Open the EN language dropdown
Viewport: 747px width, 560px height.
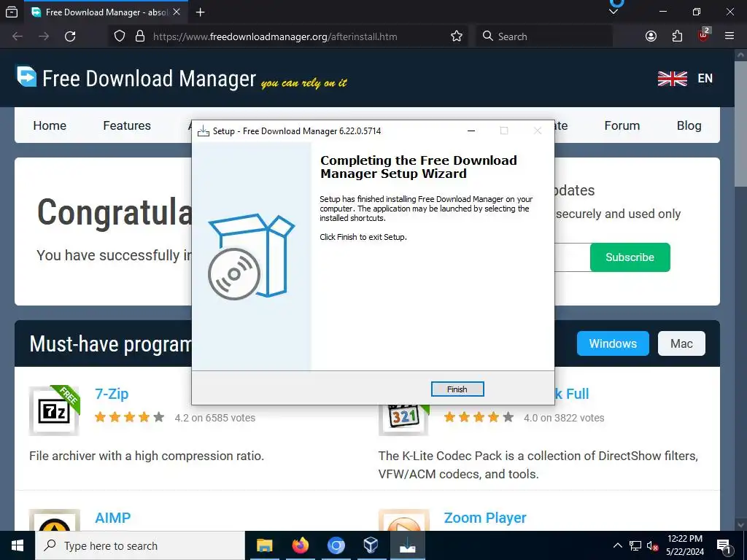(705, 79)
